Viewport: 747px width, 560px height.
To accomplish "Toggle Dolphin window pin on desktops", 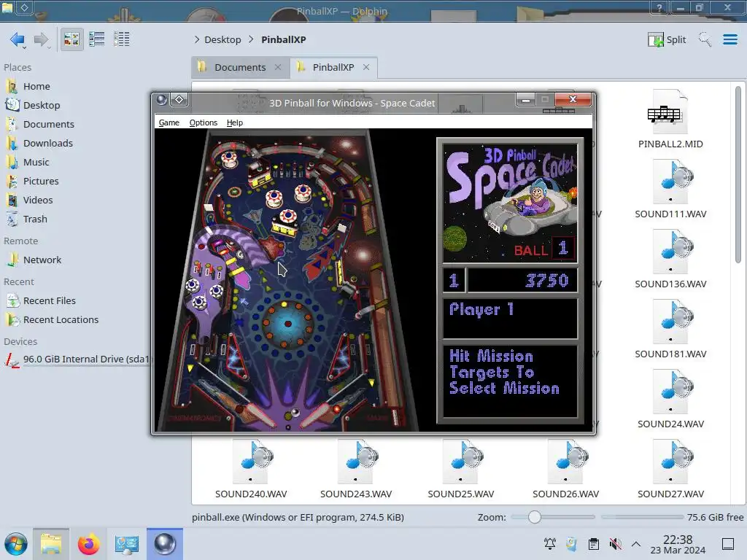I will click(x=24, y=7).
